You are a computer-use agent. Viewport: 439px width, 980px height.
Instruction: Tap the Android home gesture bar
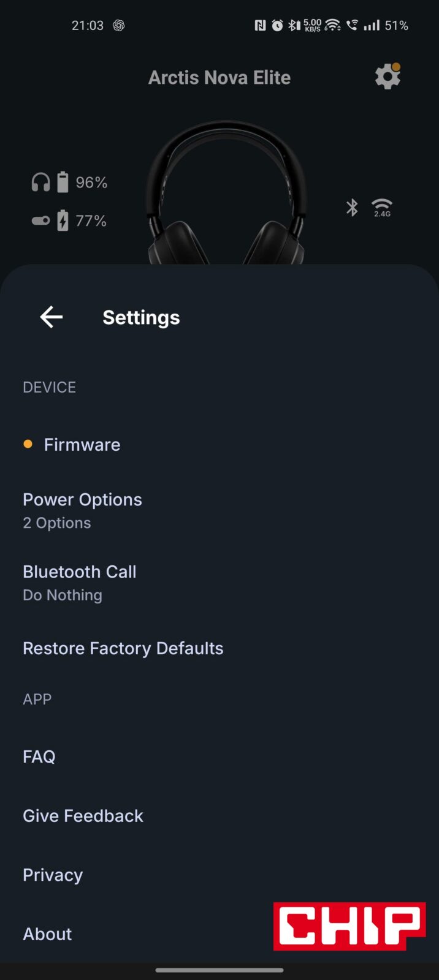[219, 970]
